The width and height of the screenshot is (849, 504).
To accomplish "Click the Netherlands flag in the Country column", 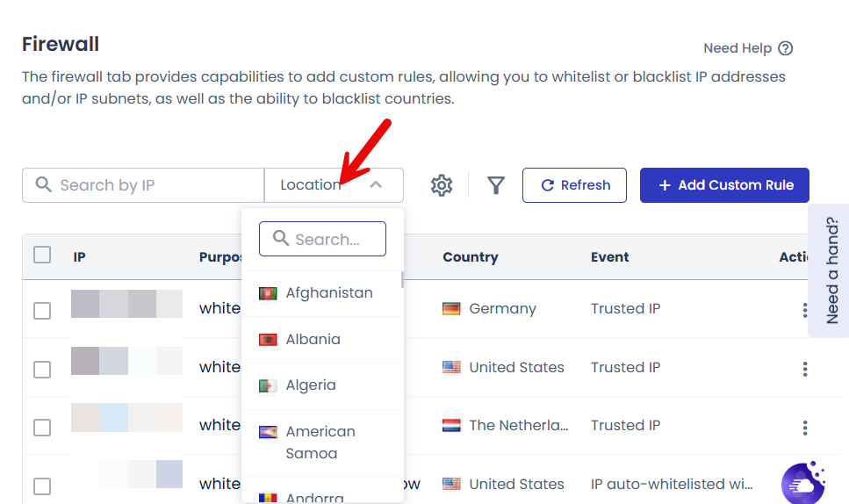I will pyautogui.click(x=451, y=425).
